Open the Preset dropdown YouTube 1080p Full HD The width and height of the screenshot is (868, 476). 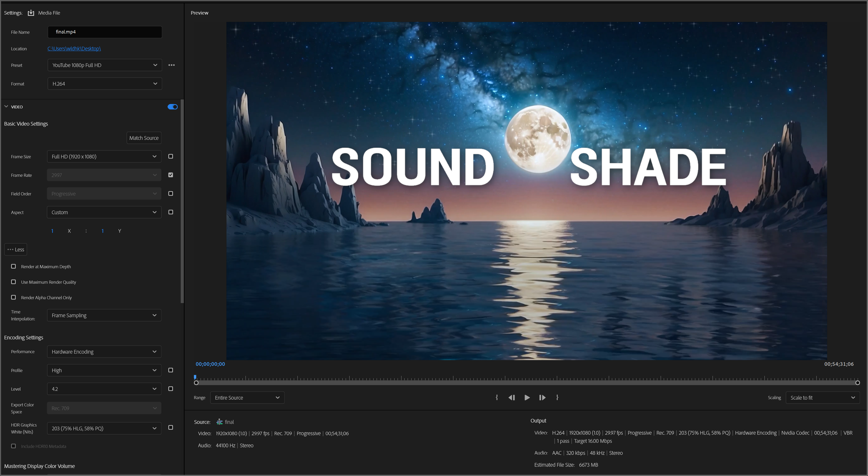[x=105, y=65]
